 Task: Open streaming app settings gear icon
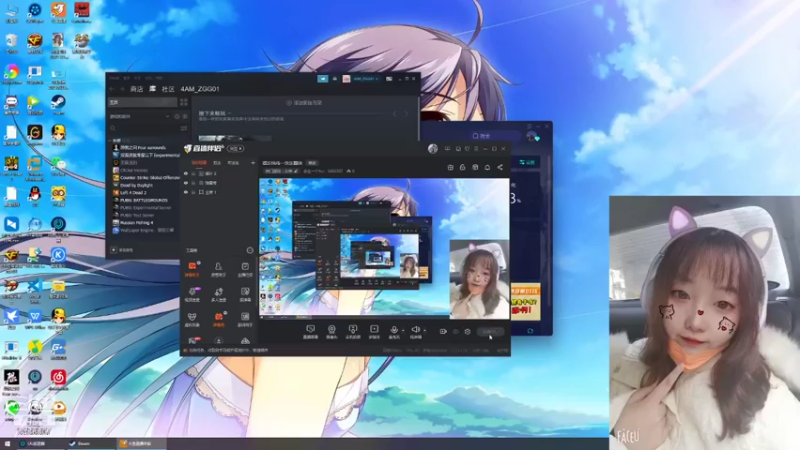[467, 332]
